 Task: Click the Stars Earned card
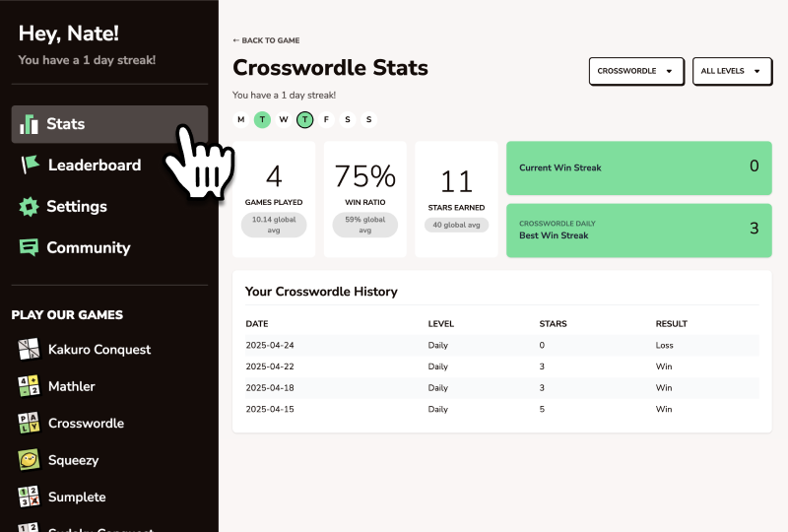point(456,199)
